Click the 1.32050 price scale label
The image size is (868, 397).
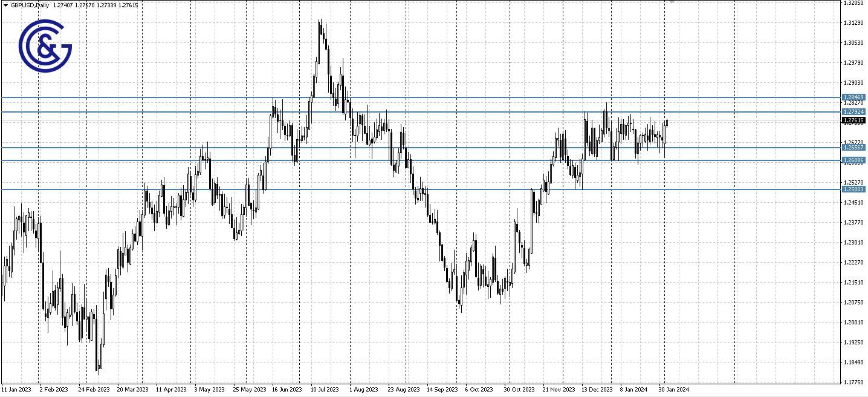click(852, 4)
